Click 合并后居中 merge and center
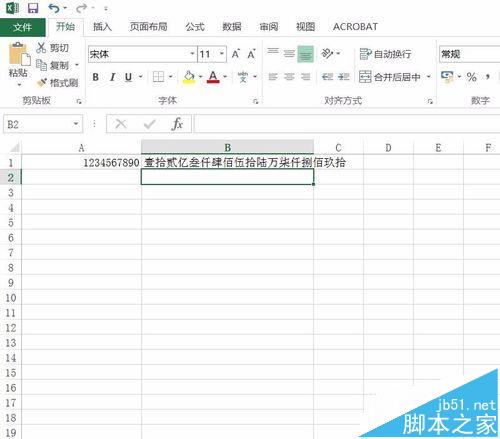The width and height of the screenshot is (500, 439). (x=389, y=77)
